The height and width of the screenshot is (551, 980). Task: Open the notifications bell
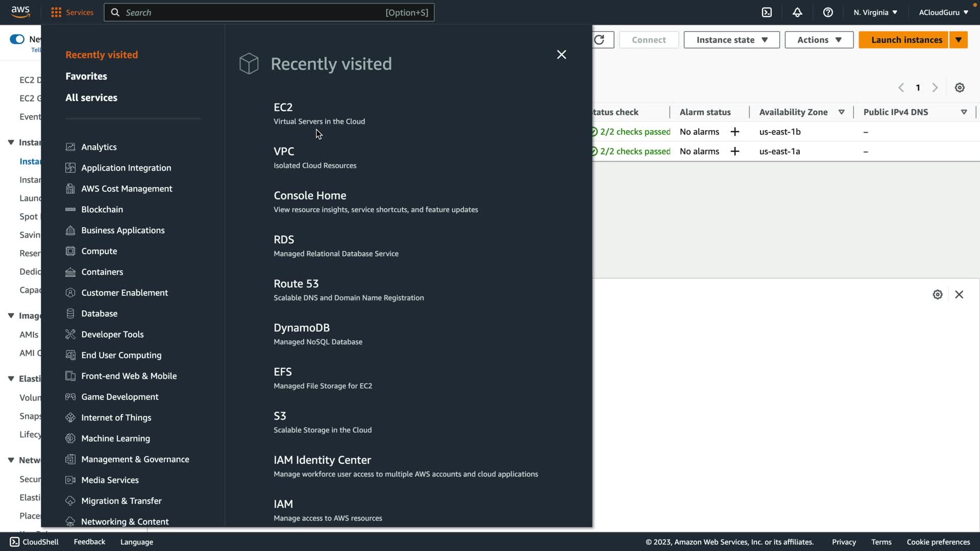[797, 12]
